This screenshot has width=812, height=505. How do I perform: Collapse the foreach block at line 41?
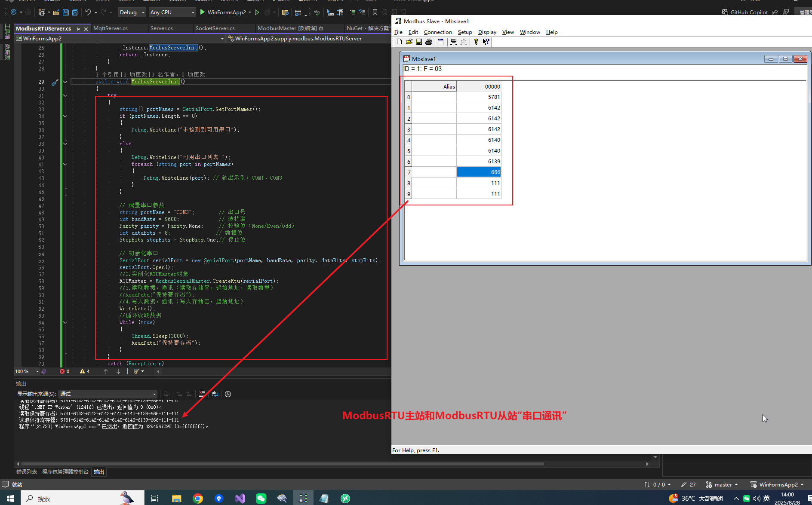pyautogui.click(x=65, y=164)
